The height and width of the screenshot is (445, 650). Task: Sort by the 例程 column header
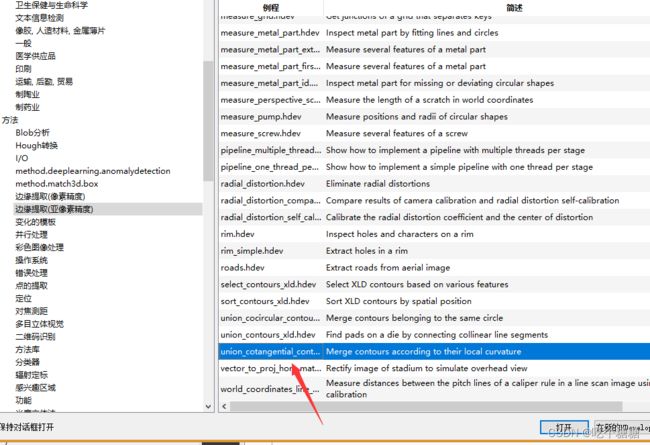(x=271, y=7)
